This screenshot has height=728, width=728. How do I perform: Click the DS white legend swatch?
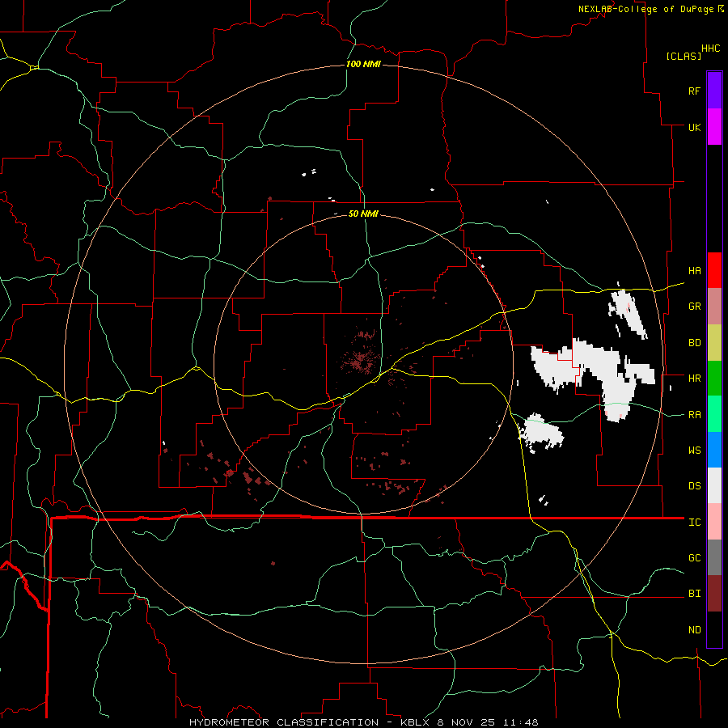point(714,485)
